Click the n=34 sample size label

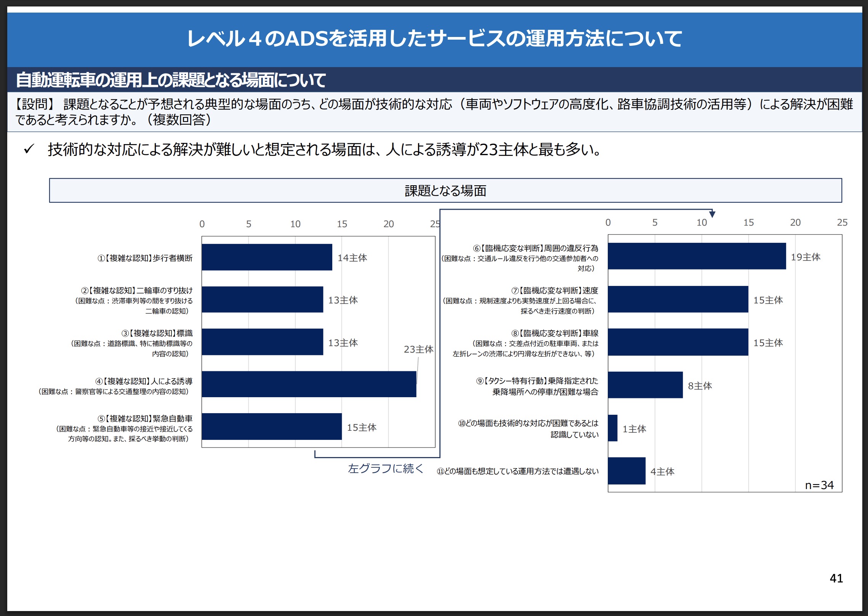(819, 485)
